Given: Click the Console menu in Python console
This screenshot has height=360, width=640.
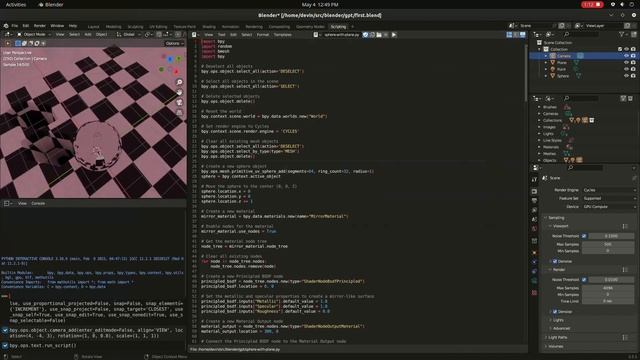Looking at the screenshot, I should coord(38,203).
